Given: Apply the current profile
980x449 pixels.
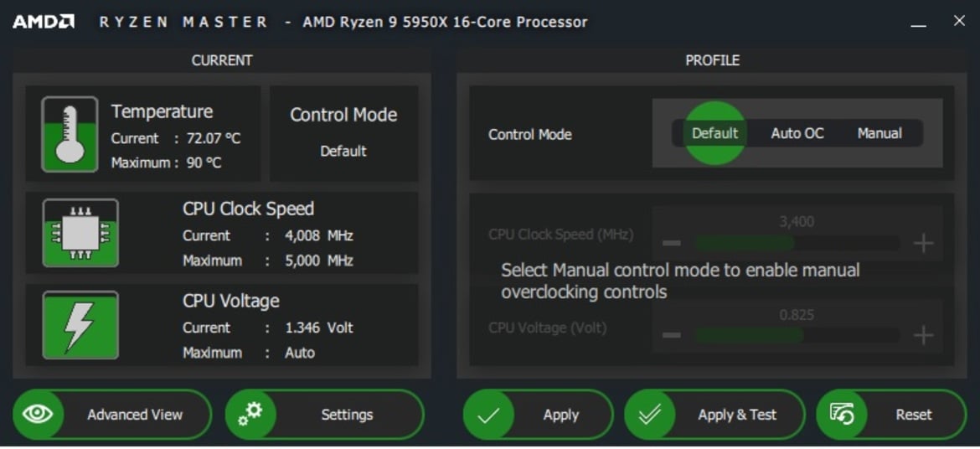Looking at the screenshot, I should point(538,415).
